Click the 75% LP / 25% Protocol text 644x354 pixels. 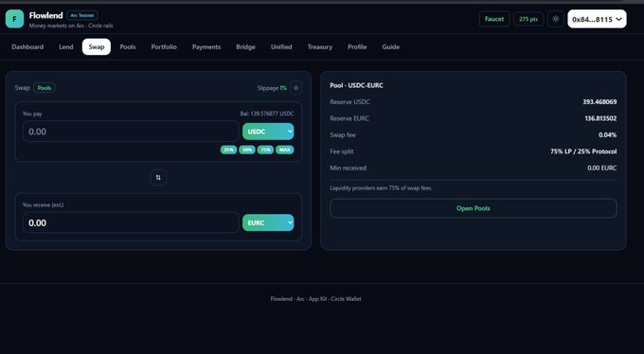[583, 151]
